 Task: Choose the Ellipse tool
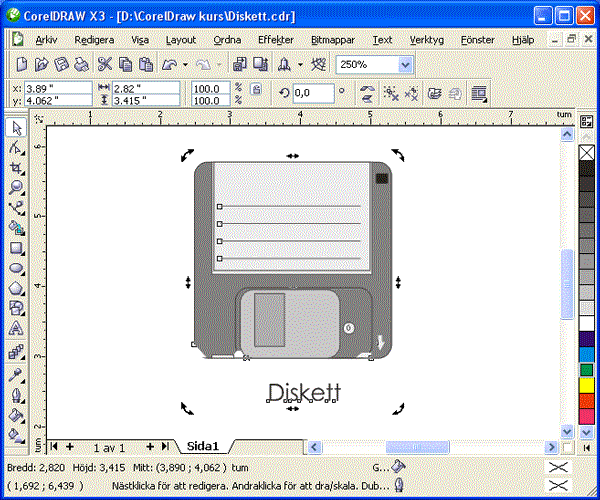pyautogui.click(x=16, y=268)
